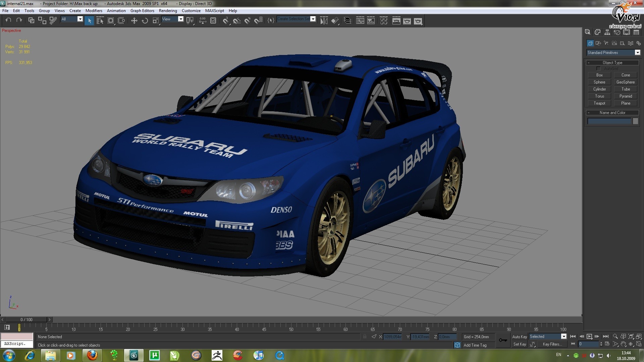The height and width of the screenshot is (362, 644).
Task: Select the Lights create category
Action: [x=606, y=43]
